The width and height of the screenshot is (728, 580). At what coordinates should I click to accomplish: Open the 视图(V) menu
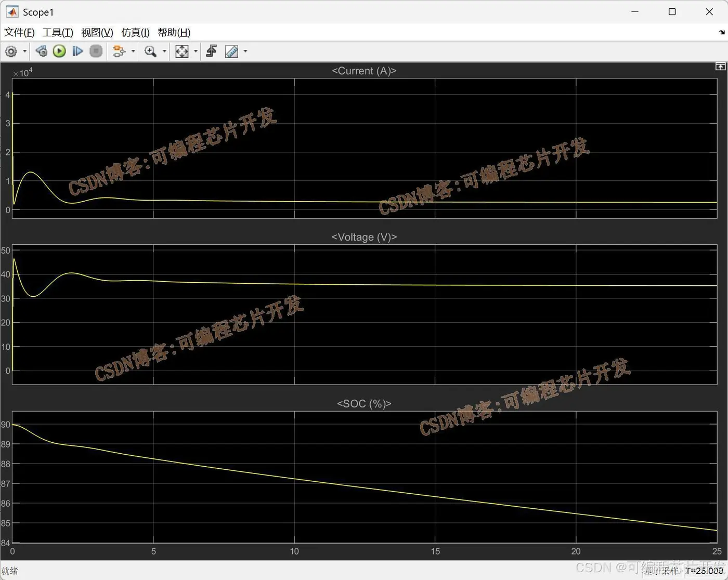coord(97,32)
